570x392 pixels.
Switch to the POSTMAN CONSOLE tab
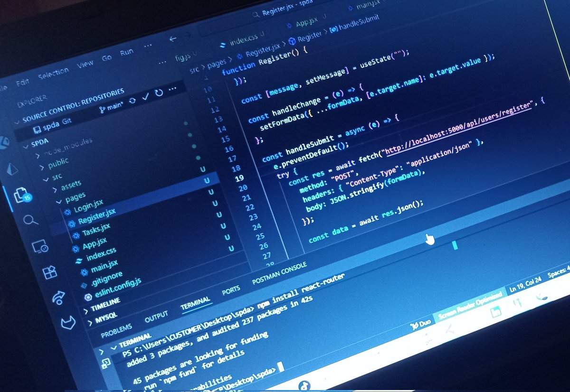point(279,273)
